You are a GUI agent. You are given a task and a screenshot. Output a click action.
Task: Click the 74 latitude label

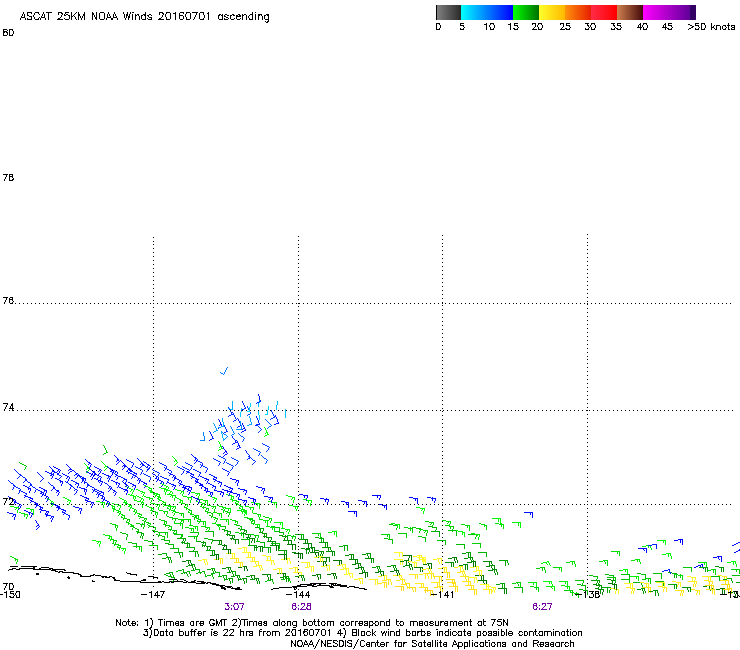[8, 407]
